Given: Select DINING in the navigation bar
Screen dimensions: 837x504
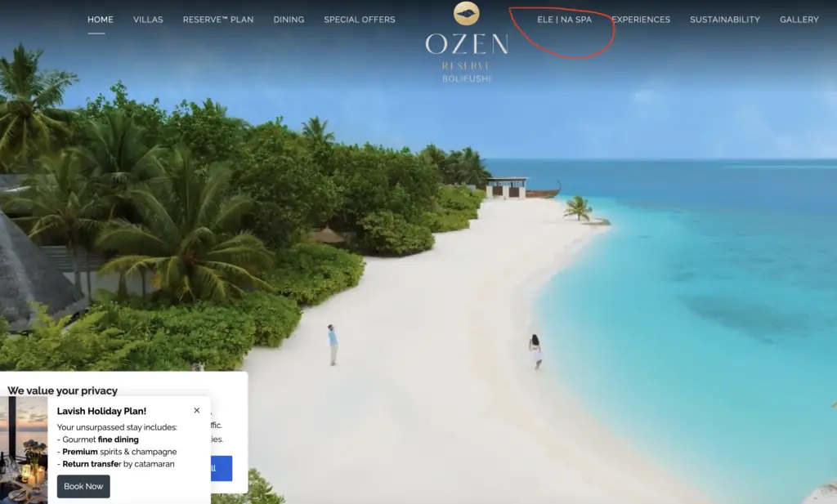Looking at the screenshot, I should 289,20.
